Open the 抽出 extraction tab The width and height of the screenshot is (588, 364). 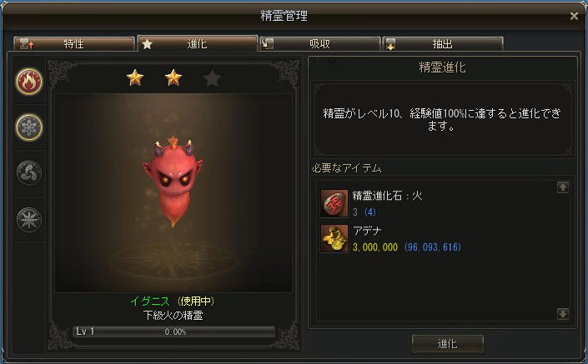pos(443,44)
